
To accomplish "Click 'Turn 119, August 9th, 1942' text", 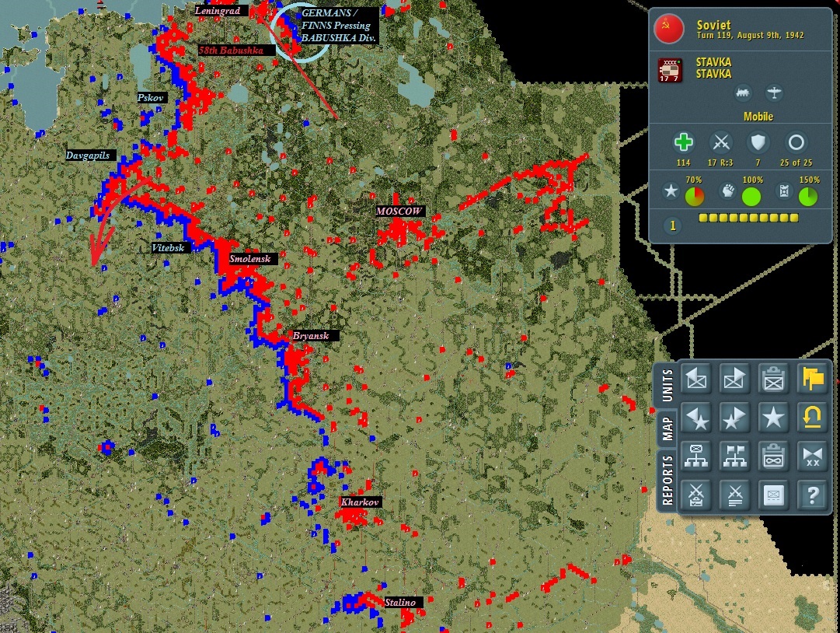I will point(750,35).
